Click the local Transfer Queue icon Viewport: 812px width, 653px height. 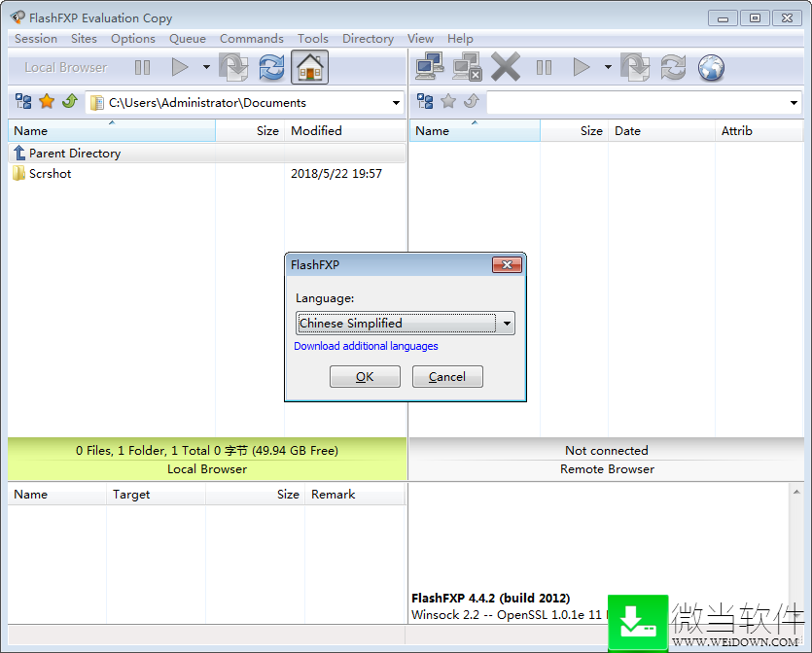[233, 67]
